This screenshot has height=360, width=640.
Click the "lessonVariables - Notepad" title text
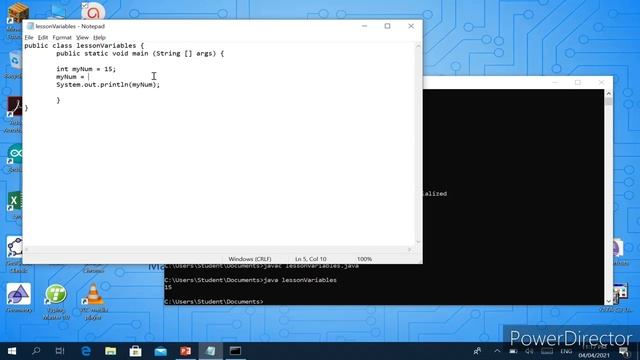tap(70, 26)
